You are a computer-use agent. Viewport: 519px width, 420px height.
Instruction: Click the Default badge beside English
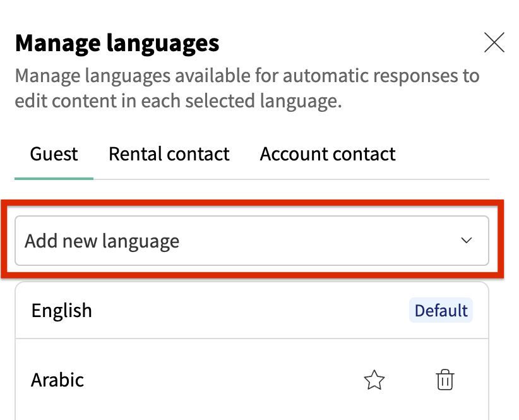[x=441, y=311]
